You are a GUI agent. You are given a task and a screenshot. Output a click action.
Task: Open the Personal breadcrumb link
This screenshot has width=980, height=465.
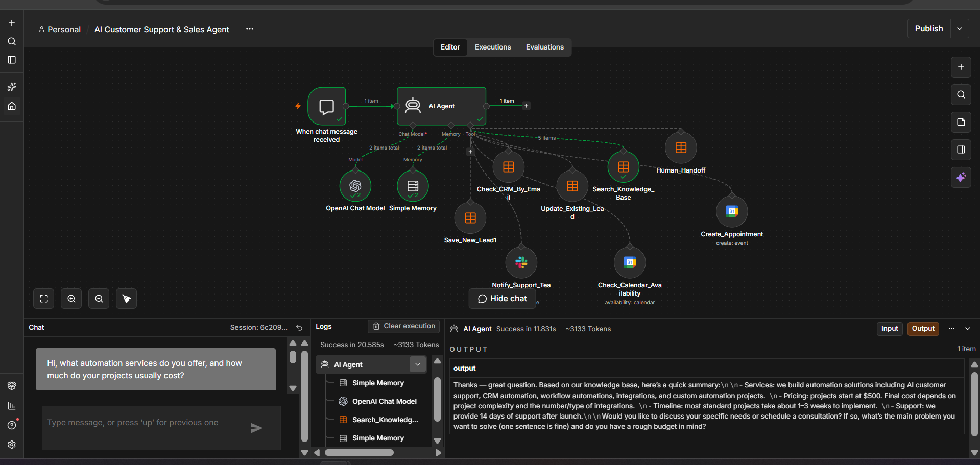[x=60, y=30]
